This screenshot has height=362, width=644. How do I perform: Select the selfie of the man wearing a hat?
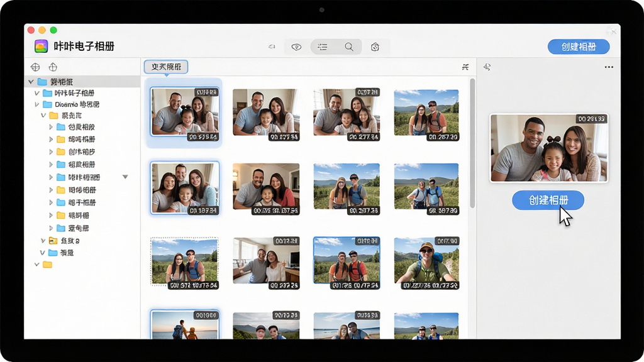click(426, 261)
